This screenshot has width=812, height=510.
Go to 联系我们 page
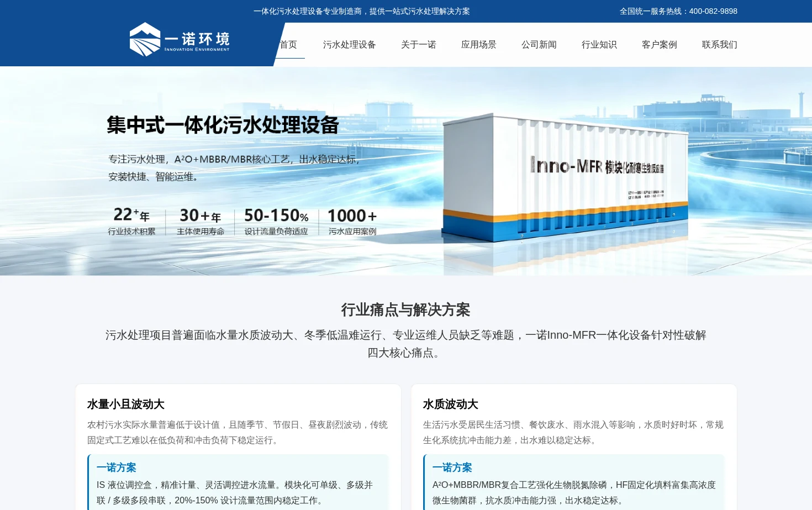[720, 45]
